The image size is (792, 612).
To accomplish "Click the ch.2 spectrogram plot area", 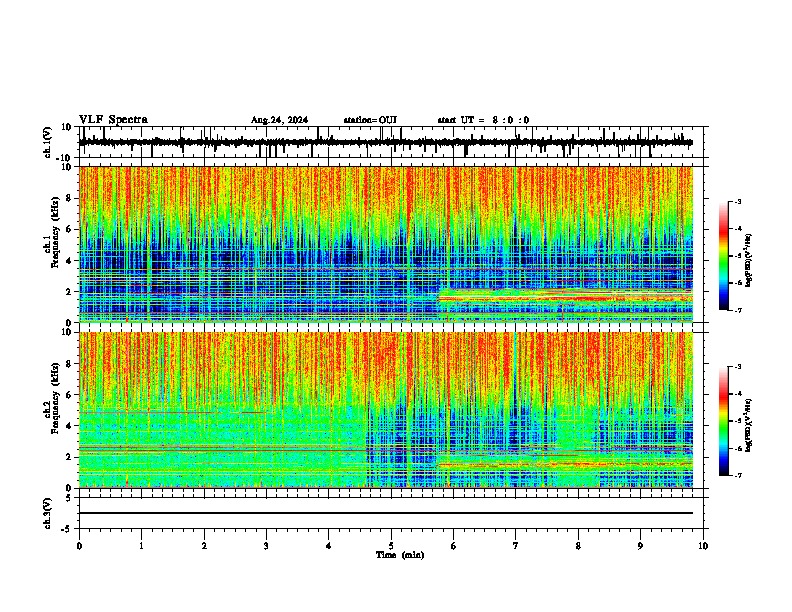I will coord(386,410).
